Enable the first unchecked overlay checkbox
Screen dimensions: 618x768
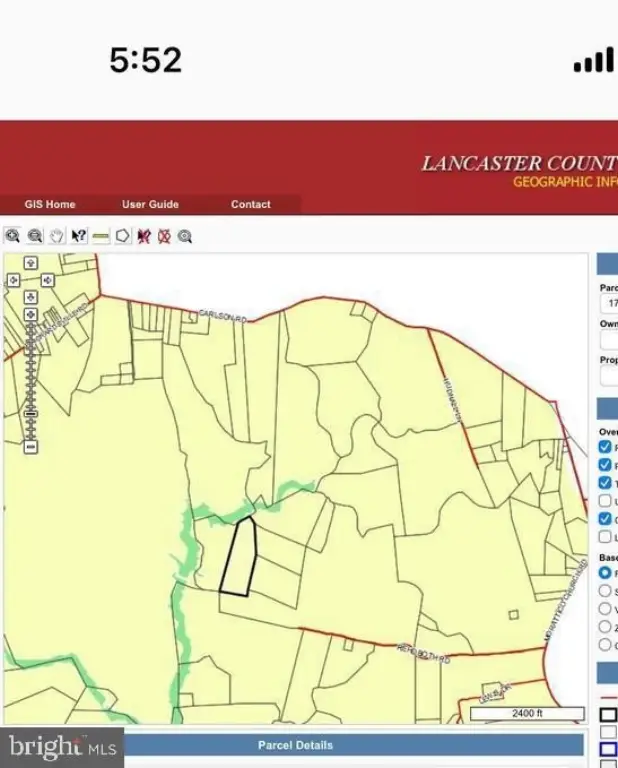(x=605, y=501)
